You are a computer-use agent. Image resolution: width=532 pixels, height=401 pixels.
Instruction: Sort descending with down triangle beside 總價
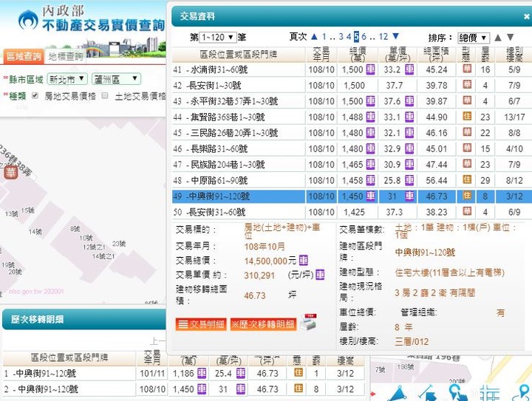pyautogui.click(x=511, y=37)
